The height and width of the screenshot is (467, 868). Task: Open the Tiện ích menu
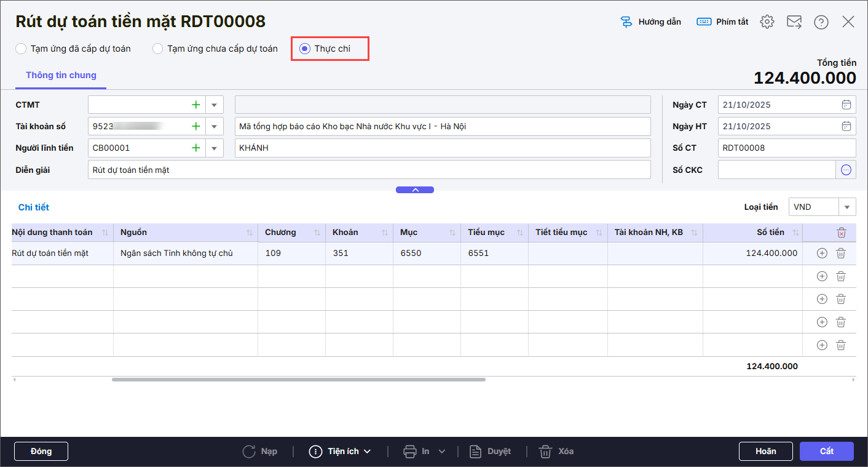[x=340, y=452]
